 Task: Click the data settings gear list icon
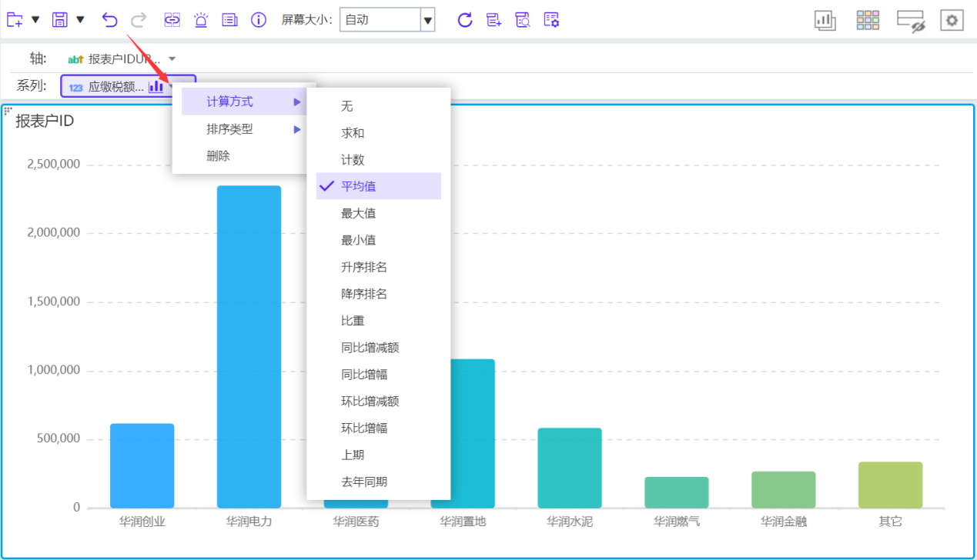click(551, 20)
